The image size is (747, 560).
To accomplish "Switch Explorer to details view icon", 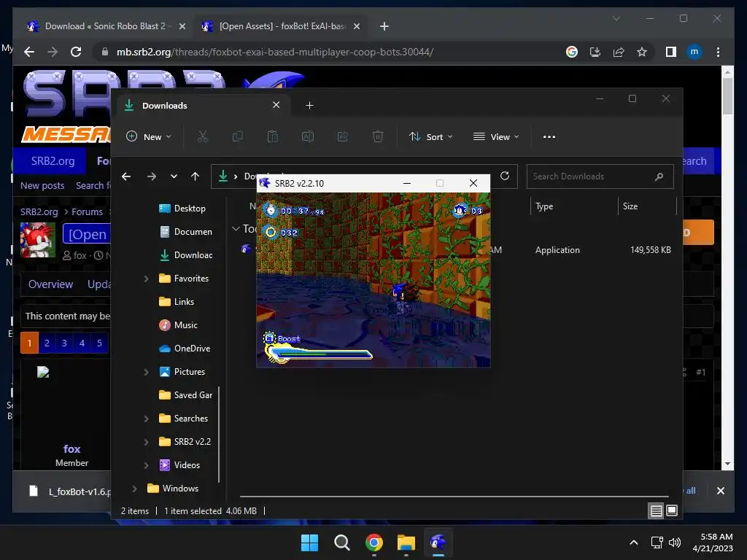I will tap(656, 511).
